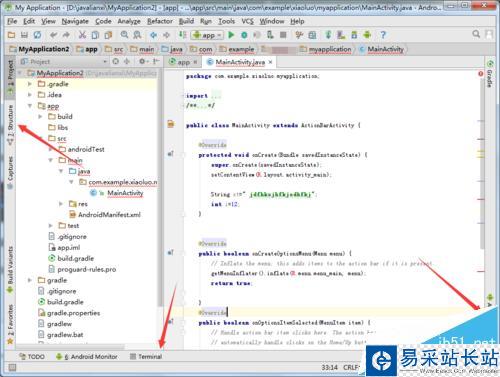
Task: Close the MainActivity.java tab
Action: [270, 62]
